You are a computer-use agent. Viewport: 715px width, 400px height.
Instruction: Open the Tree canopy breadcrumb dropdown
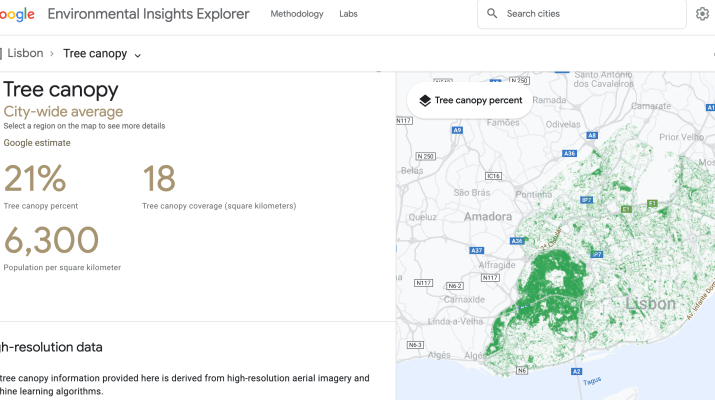102,54
